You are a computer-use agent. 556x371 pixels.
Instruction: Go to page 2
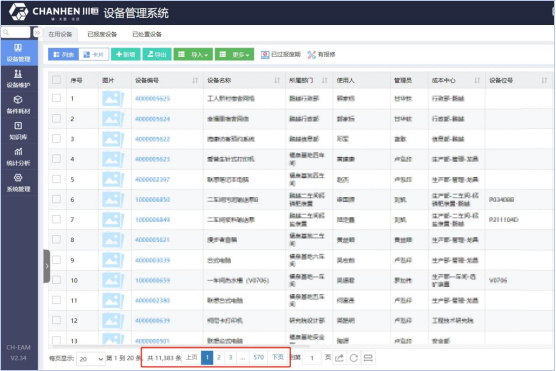tap(219, 358)
